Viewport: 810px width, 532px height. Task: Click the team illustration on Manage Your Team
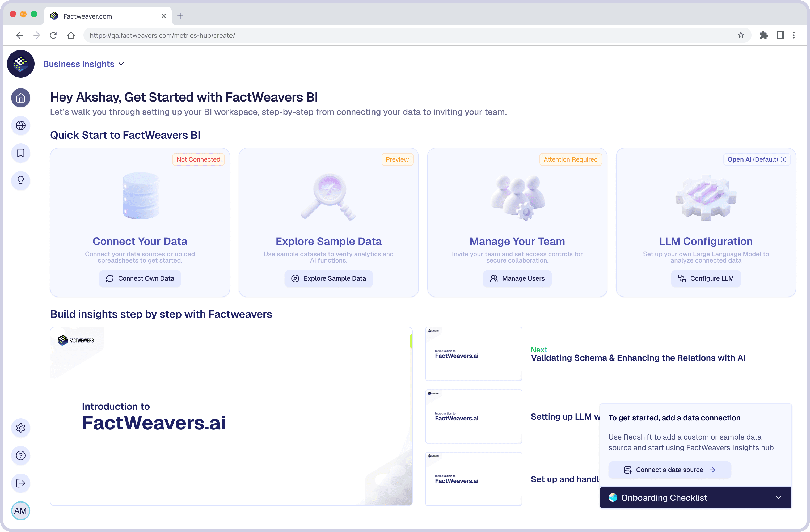point(518,197)
